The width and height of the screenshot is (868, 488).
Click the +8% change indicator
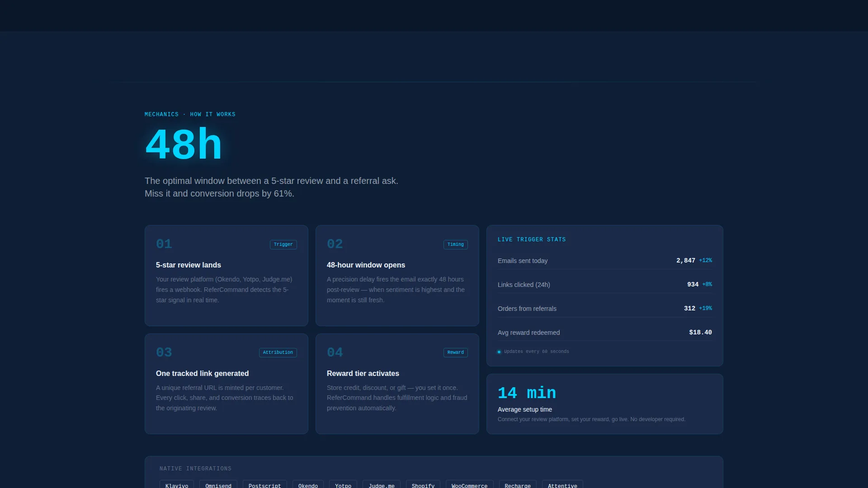[x=707, y=285]
